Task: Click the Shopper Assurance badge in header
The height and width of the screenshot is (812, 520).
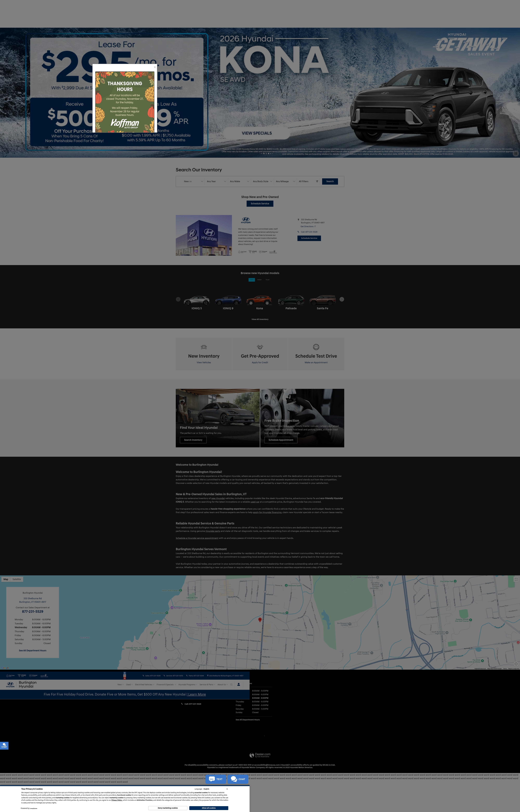Action: point(33,676)
